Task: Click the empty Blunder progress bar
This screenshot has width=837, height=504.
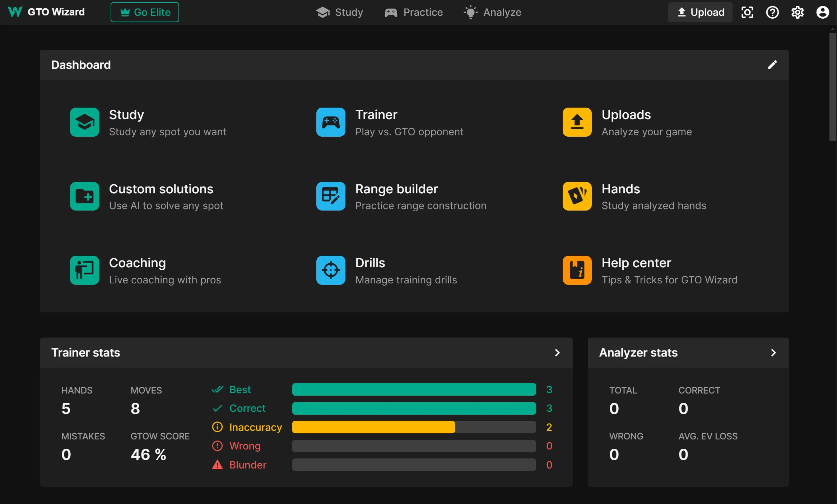Action: pos(414,465)
